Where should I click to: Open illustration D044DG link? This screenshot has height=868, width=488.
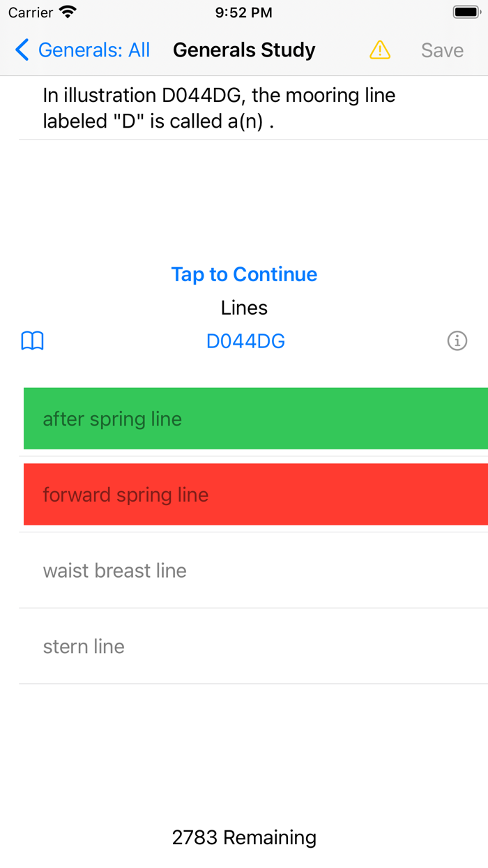click(x=245, y=341)
